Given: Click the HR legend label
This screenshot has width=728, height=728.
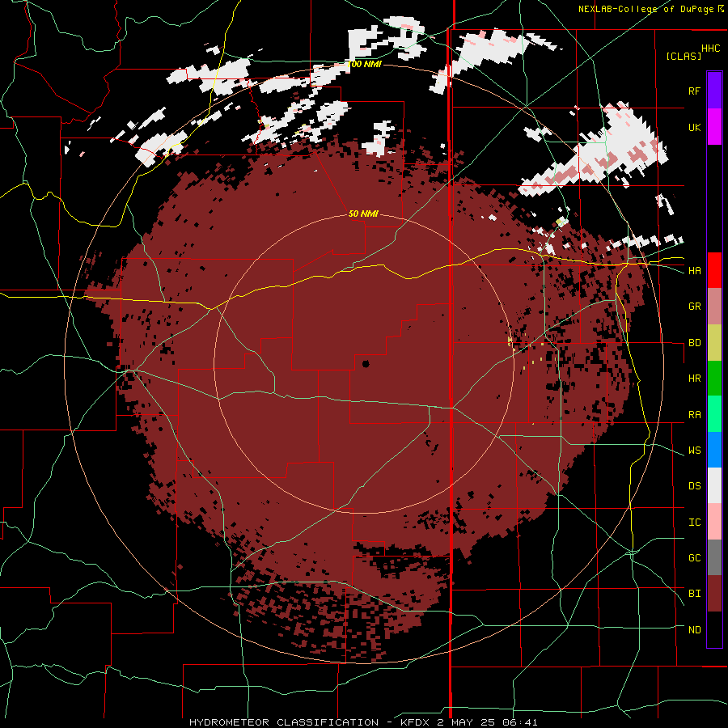Looking at the screenshot, I should coord(694,379).
